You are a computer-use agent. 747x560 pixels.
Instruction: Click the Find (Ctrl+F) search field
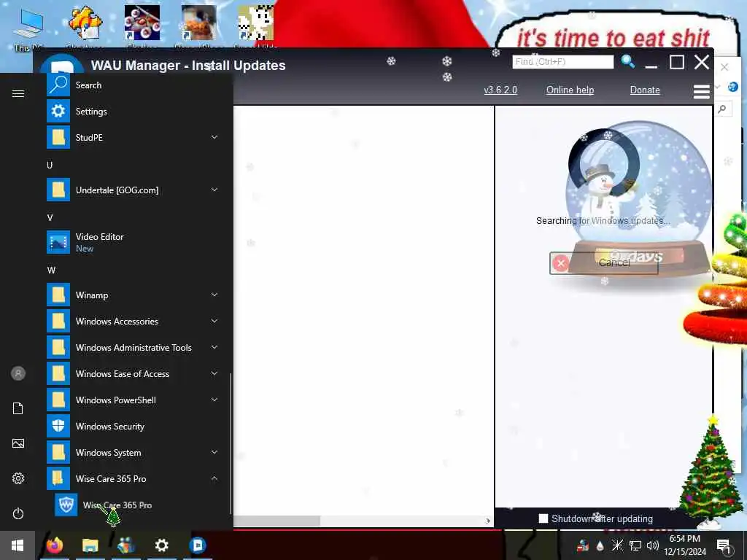562,62
